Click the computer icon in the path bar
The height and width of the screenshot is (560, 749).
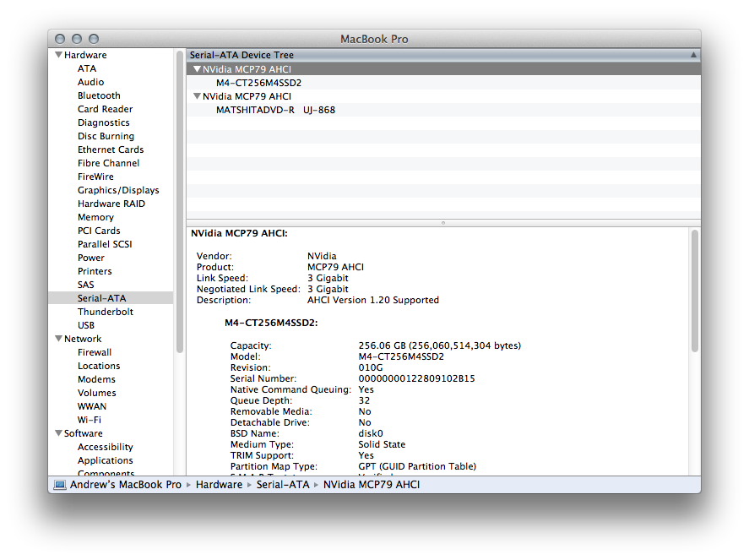point(60,485)
